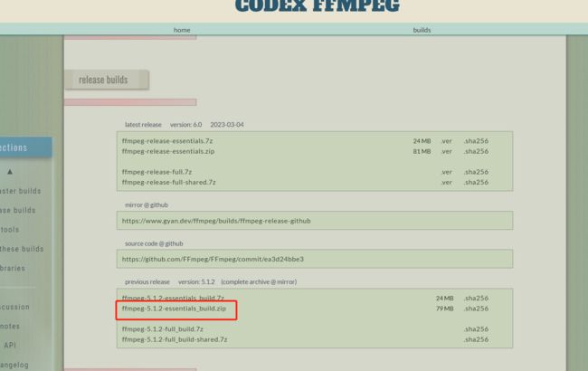The height and width of the screenshot is (371, 588).
Task: Go to release builds sidebar entry
Action: 17,211
